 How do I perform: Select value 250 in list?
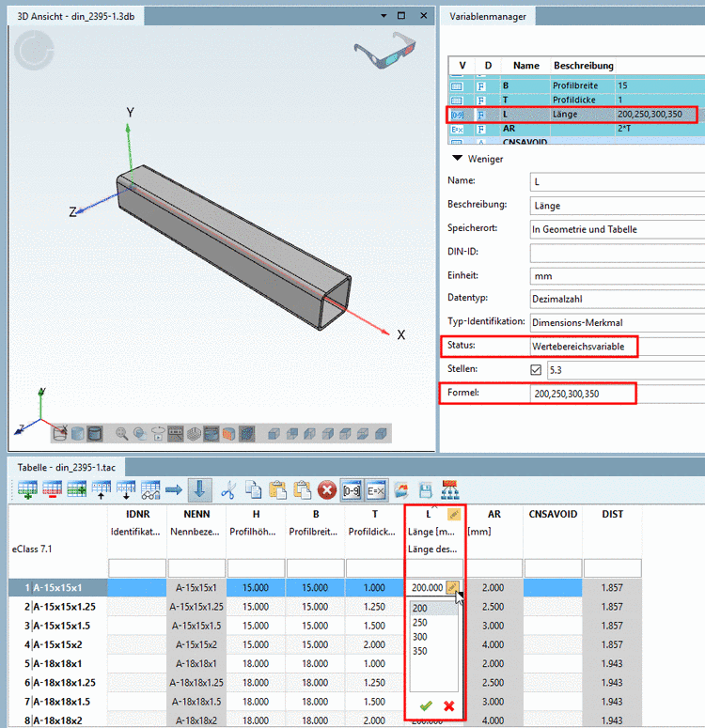coord(433,622)
